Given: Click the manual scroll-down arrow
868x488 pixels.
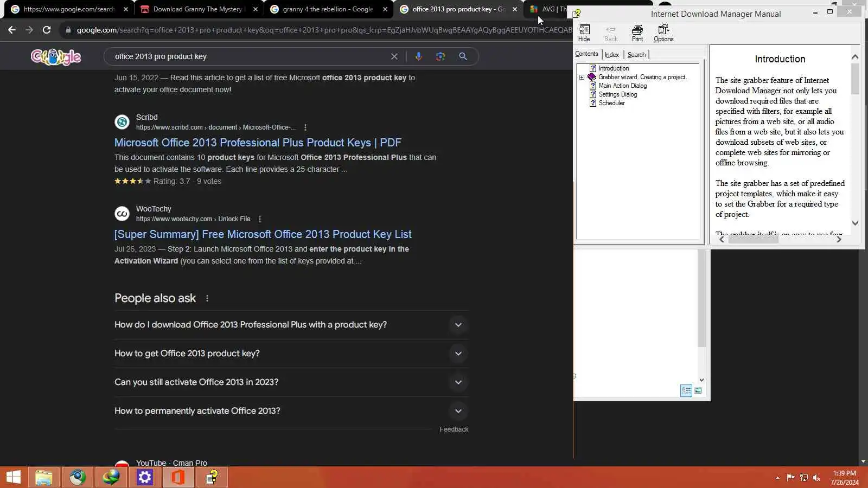Looking at the screenshot, I should pos(855,223).
